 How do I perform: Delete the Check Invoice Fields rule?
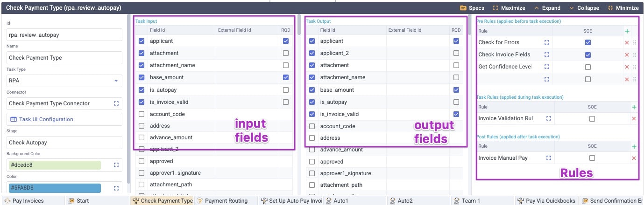627,55
